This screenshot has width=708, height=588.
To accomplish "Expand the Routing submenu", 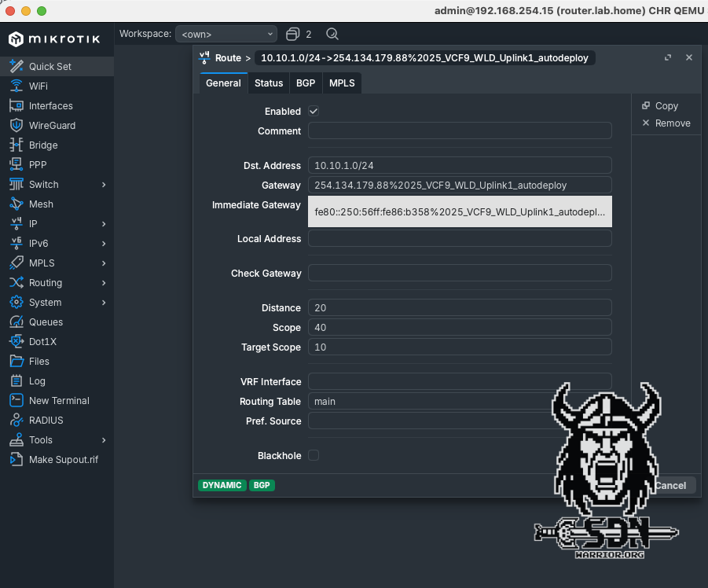I will pos(104,283).
